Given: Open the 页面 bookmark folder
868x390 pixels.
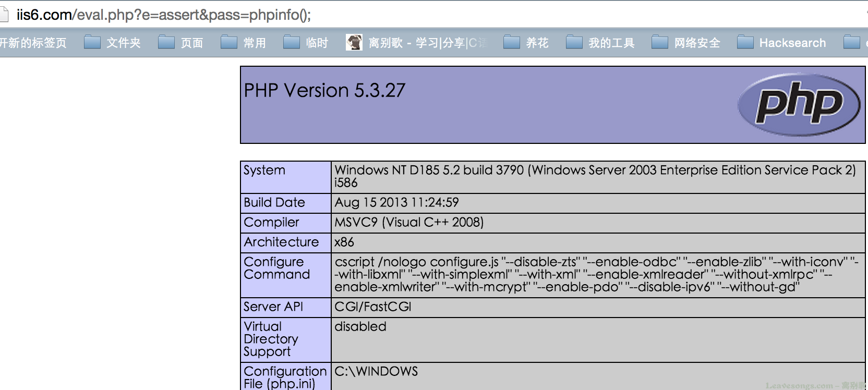Looking at the screenshot, I should (x=180, y=42).
